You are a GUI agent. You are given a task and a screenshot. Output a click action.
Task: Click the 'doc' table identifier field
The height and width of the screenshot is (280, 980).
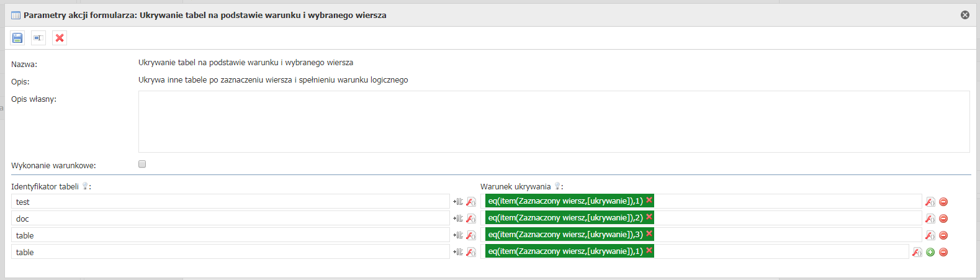[x=230, y=219]
